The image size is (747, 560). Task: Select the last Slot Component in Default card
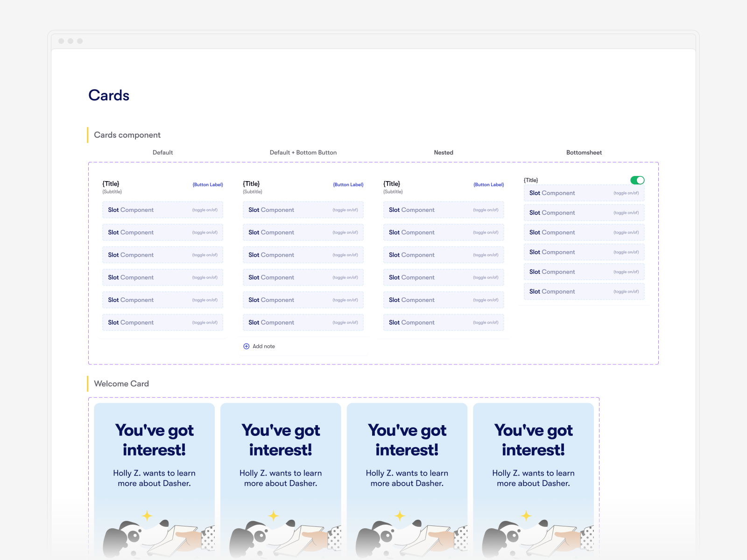[163, 322]
